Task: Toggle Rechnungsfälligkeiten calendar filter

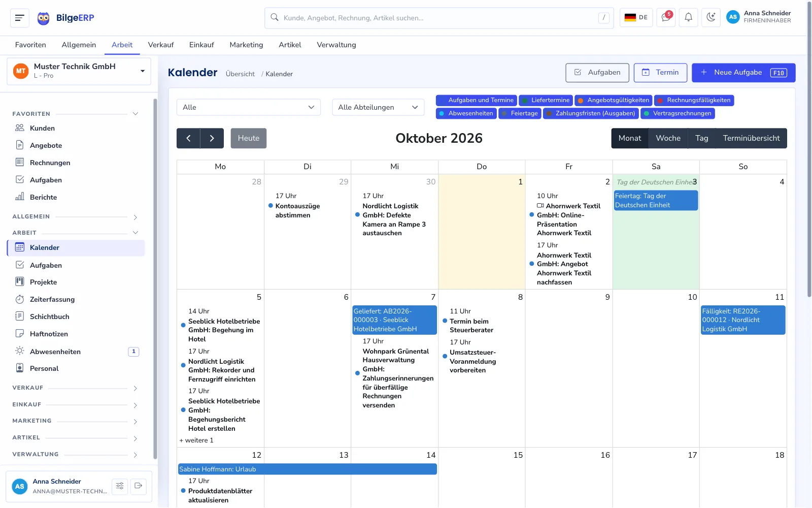Action: tap(694, 100)
